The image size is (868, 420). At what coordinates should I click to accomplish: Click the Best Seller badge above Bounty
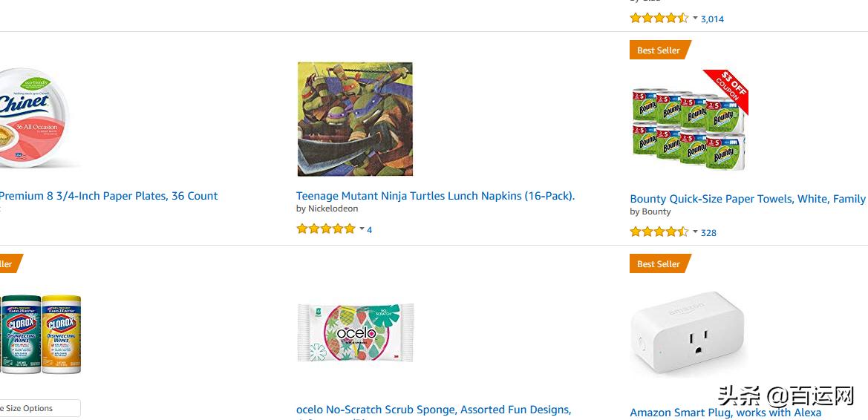point(659,50)
